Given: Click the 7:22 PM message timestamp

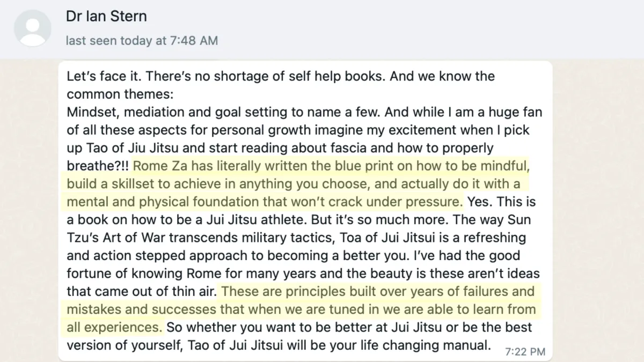Looking at the screenshot, I should click(x=525, y=352).
